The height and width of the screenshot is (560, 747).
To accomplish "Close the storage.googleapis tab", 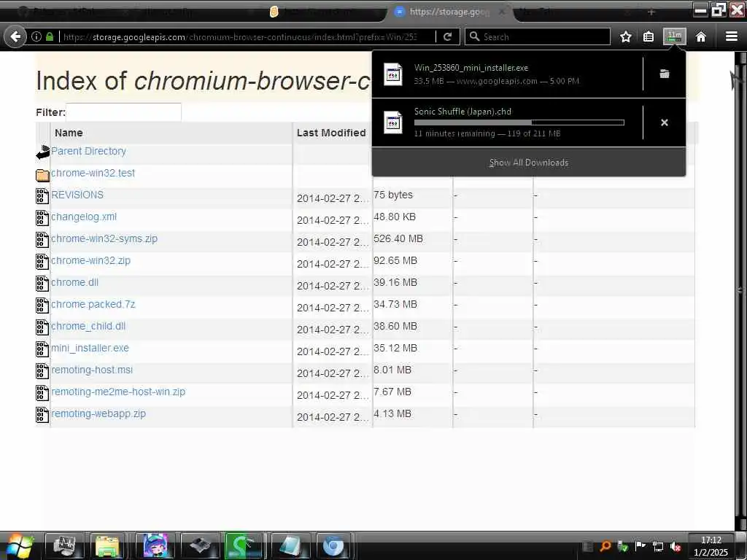I will click(x=502, y=12).
